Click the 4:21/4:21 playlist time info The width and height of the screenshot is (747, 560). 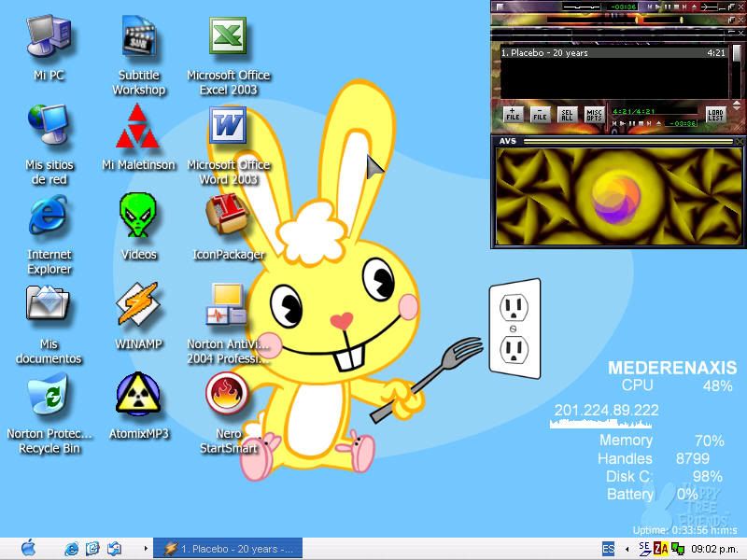(x=634, y=111)
